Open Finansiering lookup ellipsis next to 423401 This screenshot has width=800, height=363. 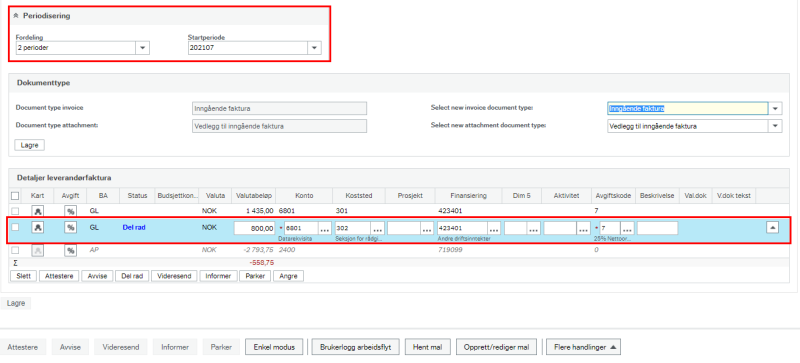[494, 229]
